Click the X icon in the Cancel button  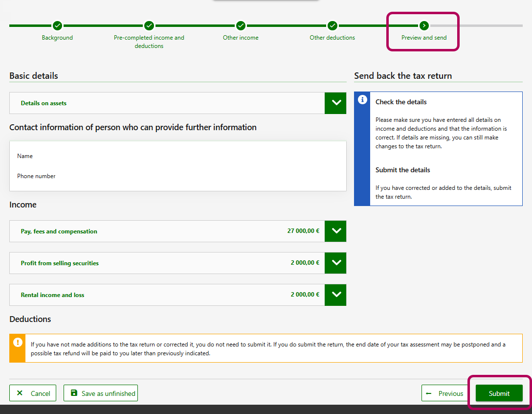tap(20, 393)
